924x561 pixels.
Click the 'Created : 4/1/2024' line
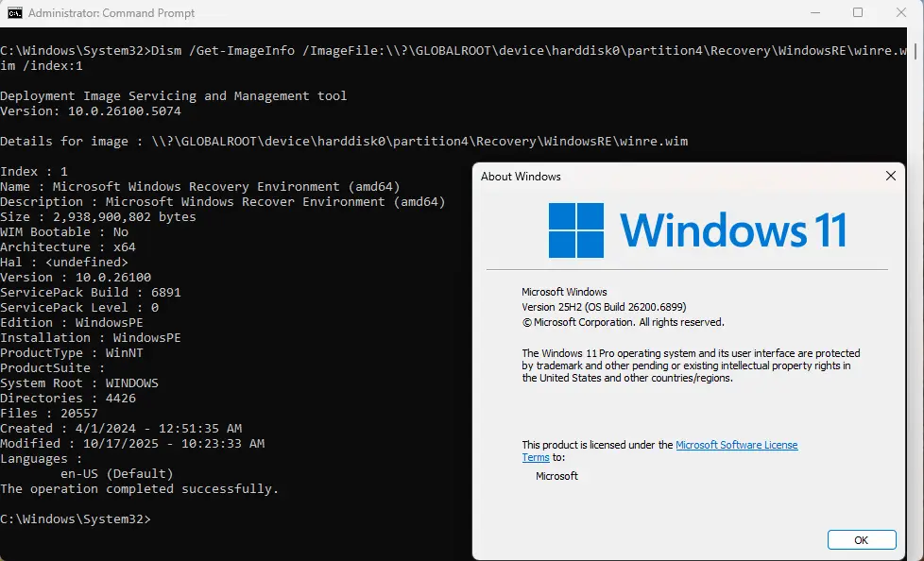(121, 429)
